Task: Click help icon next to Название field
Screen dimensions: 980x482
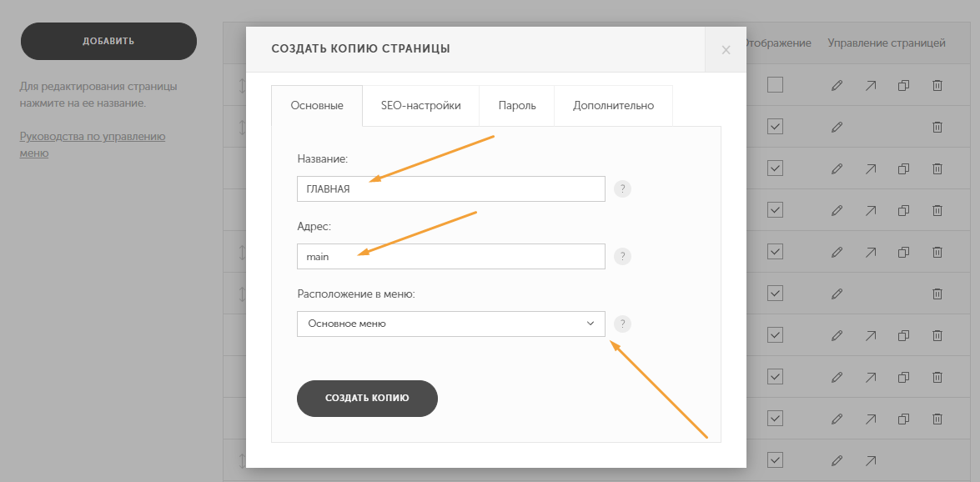Action: (622, 188)
